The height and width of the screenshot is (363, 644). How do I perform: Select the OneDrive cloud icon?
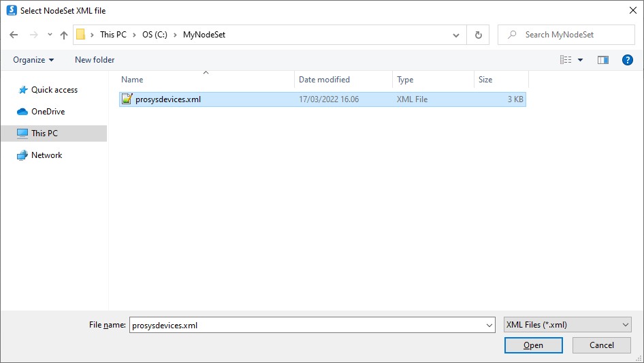tap(22, 112)
